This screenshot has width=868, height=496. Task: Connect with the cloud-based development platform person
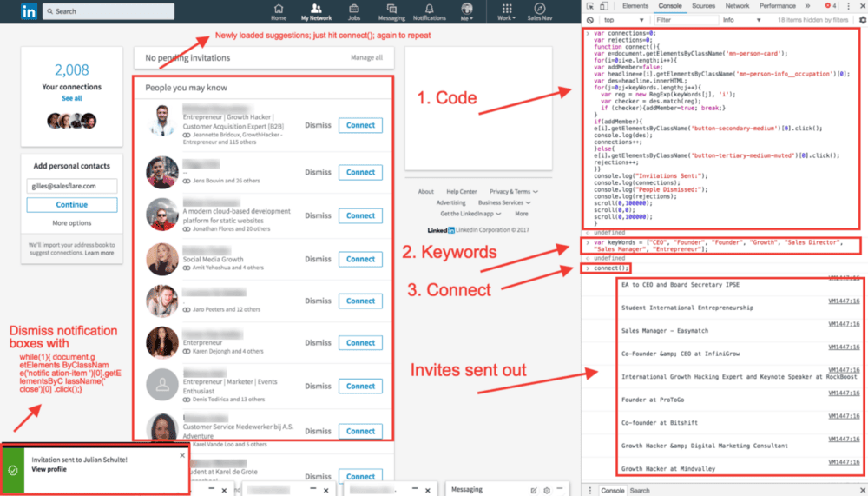360,215
